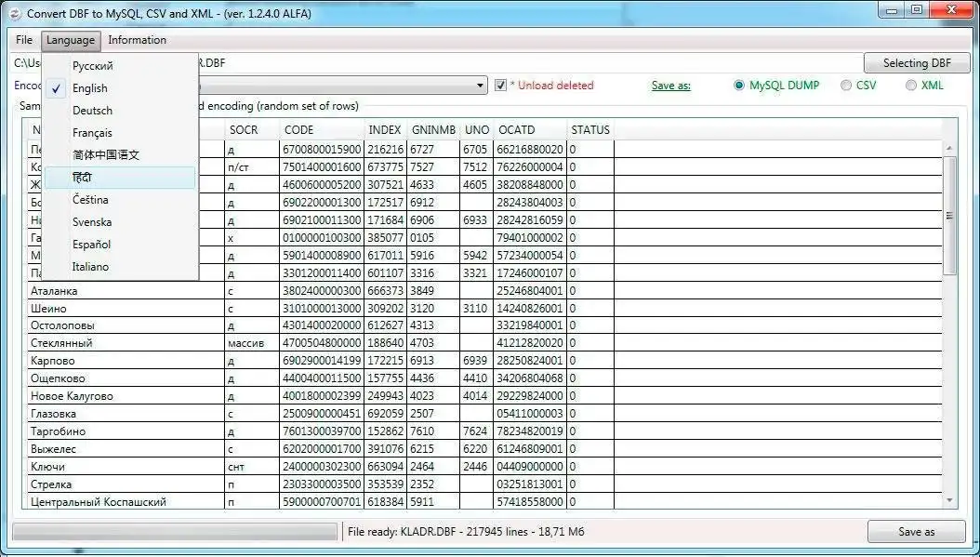Choose Français from language list
The image size is (980, 557).
(120, 133)
